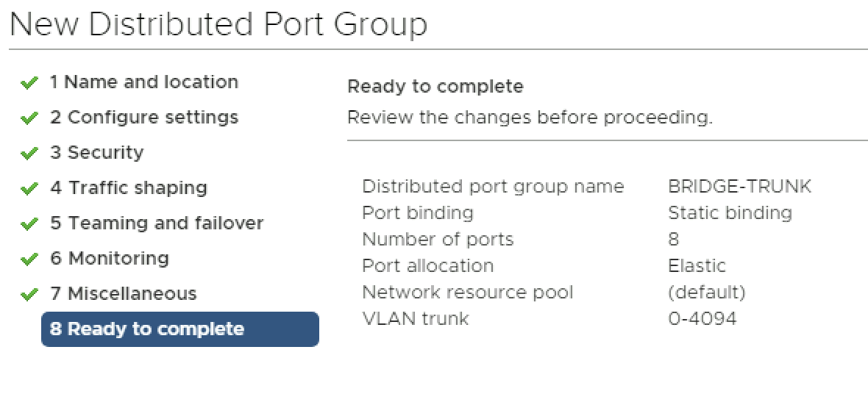868x394 pixels.
Task: Click the Elastic port allocation value
Action: pos(697,266)
